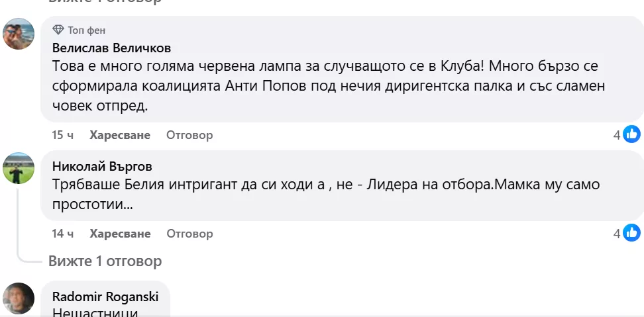Open Николай Въргов's profile picture
644x317 pixels.
tap(19, 168)
